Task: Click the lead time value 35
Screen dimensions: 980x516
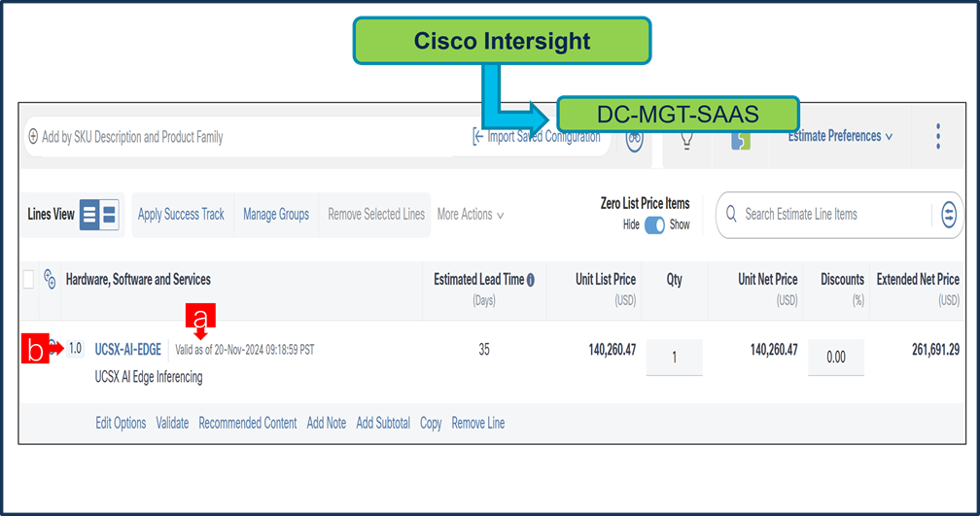Action: 484,349
